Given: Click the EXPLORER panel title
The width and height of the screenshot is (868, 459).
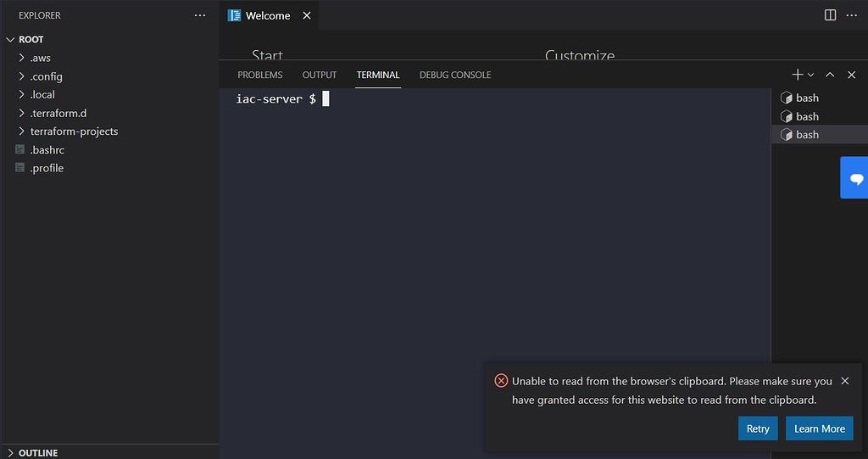Looking at the screenshot, I should pyautogui.click(x=40, y=15).
